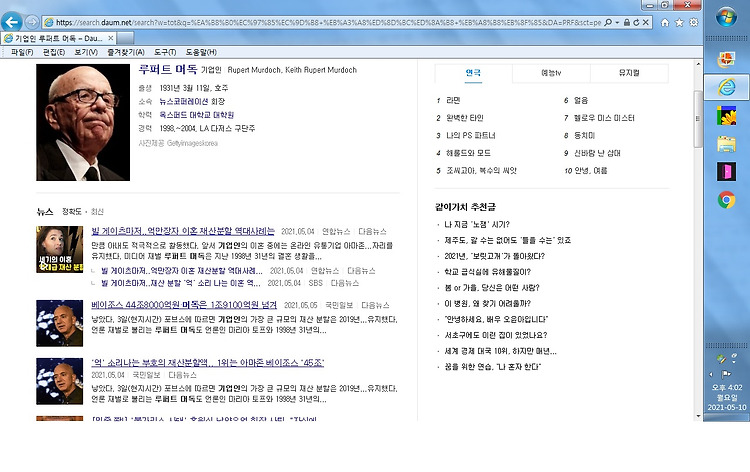
Task: Click the Rupert Murdoch profile photo
Action: (x=83, y=122)
